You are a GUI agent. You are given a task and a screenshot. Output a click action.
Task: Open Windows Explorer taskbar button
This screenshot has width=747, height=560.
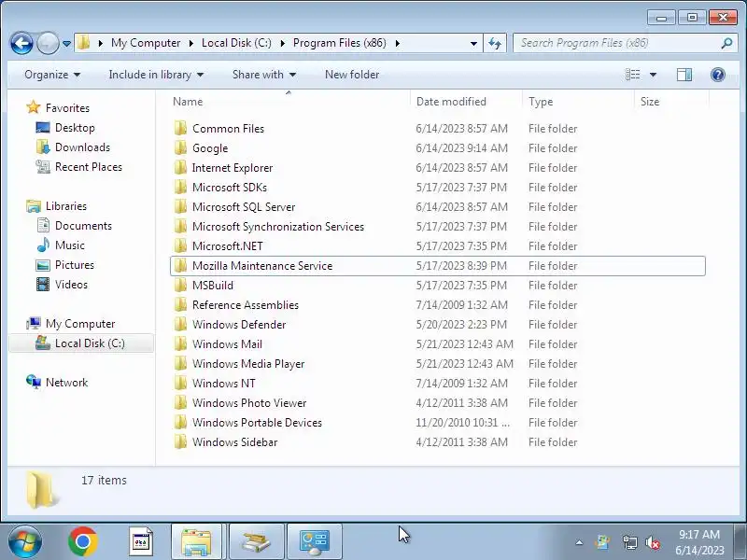coord(196,542)
